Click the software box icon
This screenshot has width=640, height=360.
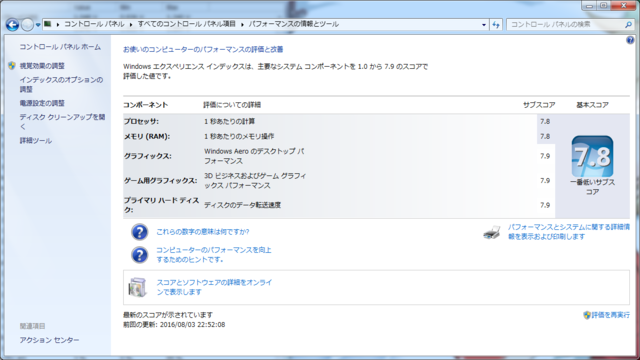coord(137,287)
